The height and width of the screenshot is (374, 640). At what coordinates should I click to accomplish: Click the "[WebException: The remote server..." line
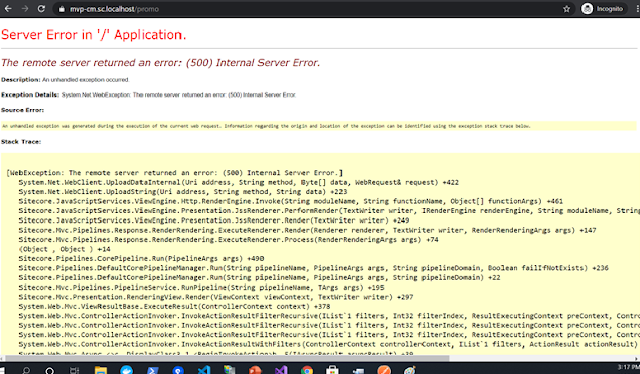click(x=175, y=173)
